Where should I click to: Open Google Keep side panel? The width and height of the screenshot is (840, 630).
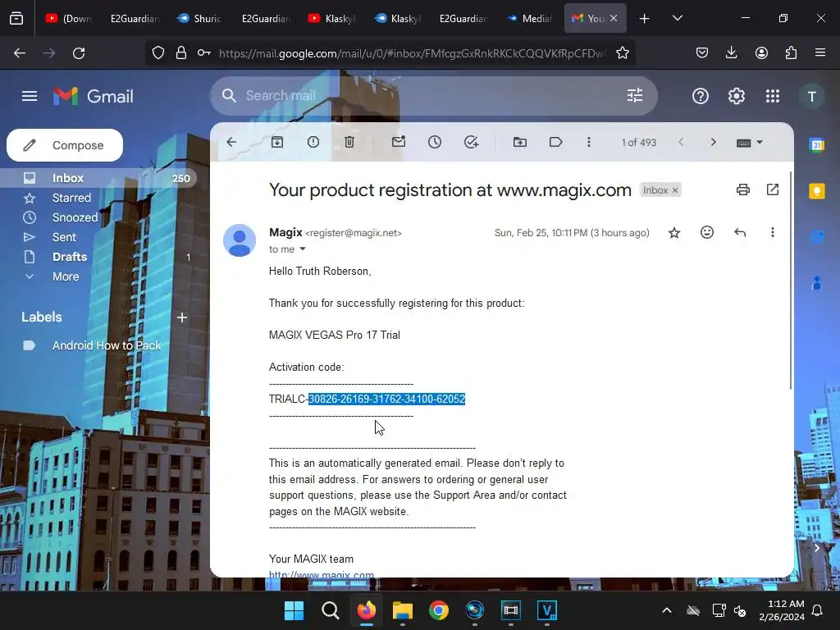pyautogui.click(x=817, y=191)
